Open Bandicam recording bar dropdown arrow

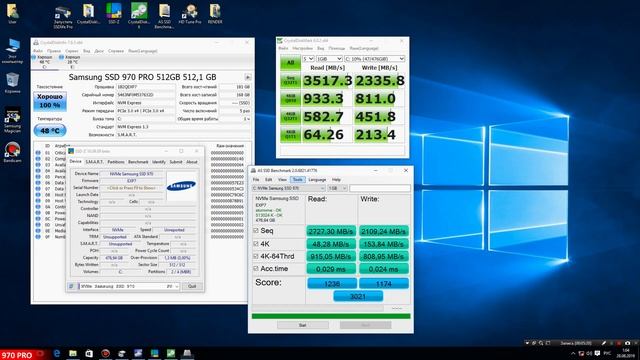527,343
